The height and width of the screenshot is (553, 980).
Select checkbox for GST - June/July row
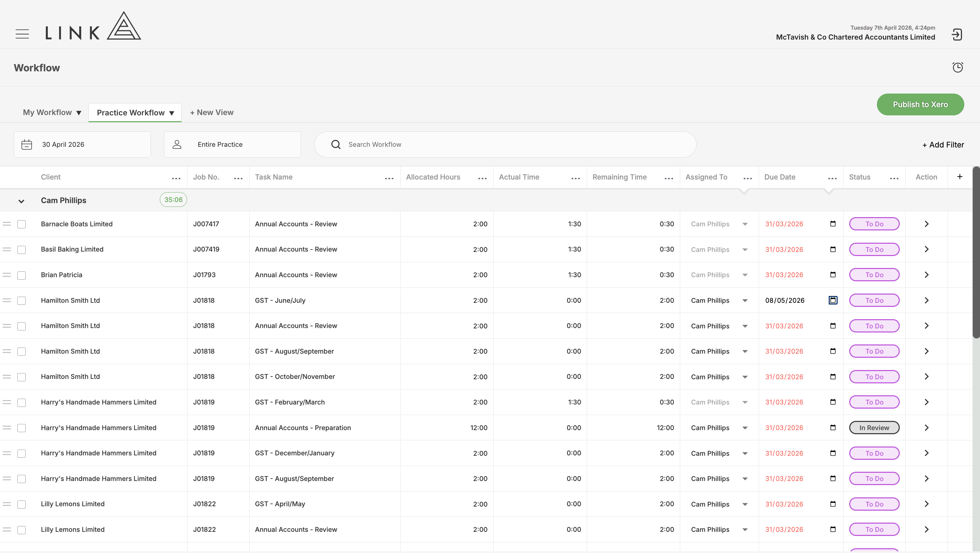[22, 301]
